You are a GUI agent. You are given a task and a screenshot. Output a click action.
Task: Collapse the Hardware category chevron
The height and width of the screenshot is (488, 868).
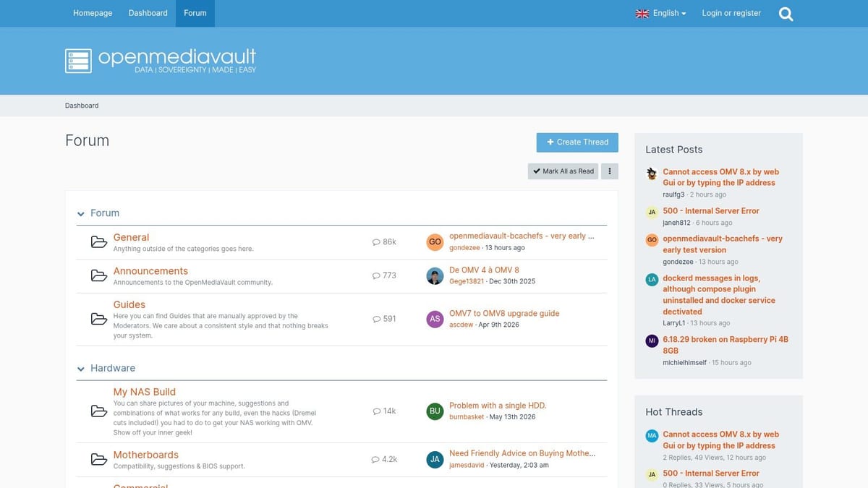[x=81, y=369]
